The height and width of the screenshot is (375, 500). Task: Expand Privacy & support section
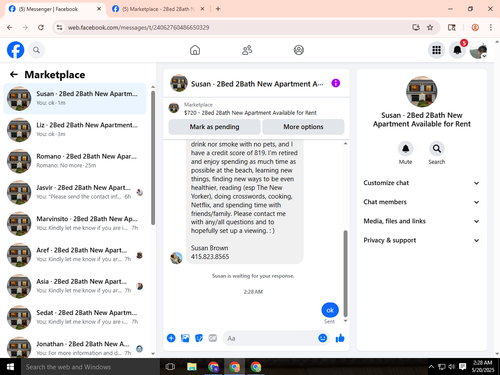(421, 240)
